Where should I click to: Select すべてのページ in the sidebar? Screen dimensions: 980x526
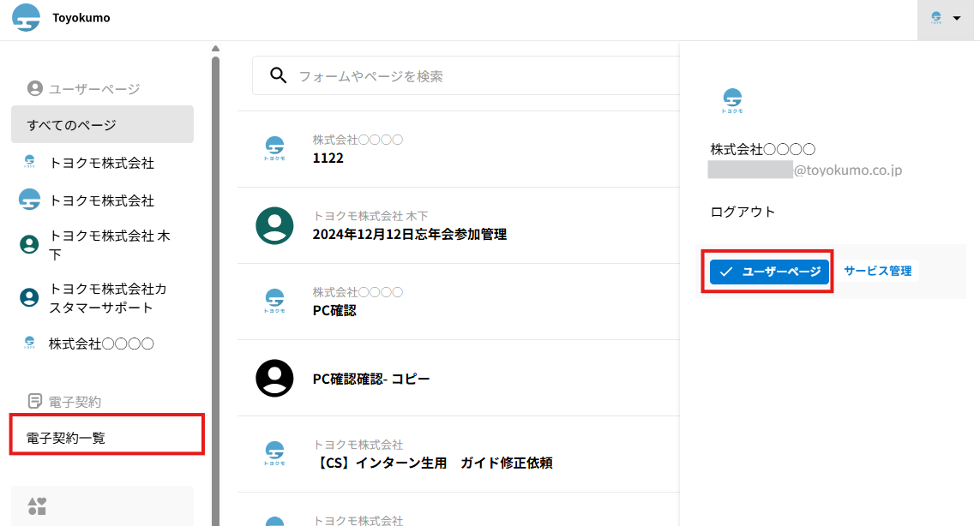click(x=102, y=125)
